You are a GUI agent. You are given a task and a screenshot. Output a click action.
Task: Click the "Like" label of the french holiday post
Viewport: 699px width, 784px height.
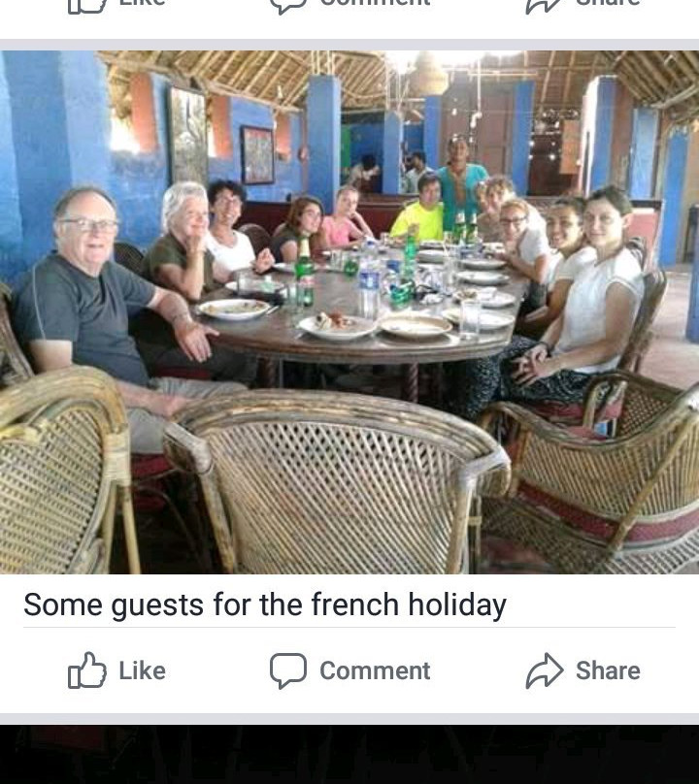click(142, 670)
